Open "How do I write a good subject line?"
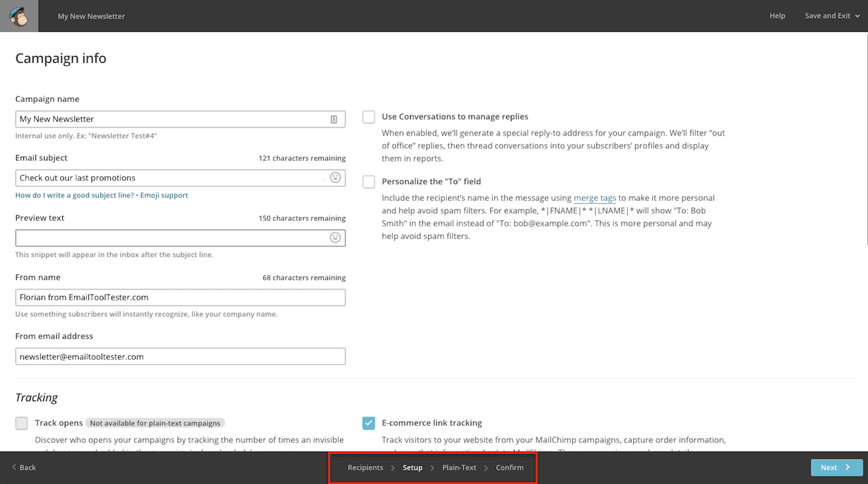The height and width of the screenshot is (484, 868). tap(74, 196)
